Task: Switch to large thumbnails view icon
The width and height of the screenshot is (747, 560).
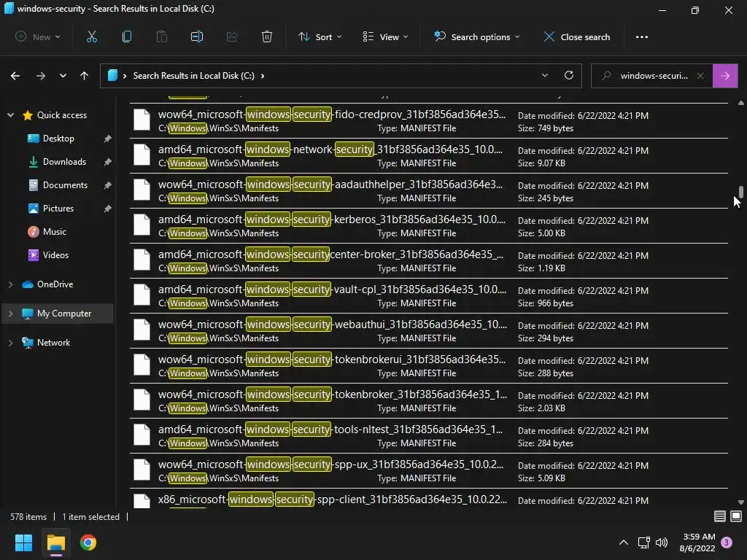Action: [736, 516]
